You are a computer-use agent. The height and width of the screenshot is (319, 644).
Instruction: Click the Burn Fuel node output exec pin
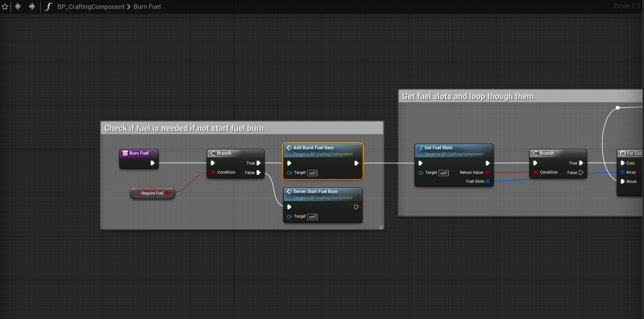[x=152, y=163]
